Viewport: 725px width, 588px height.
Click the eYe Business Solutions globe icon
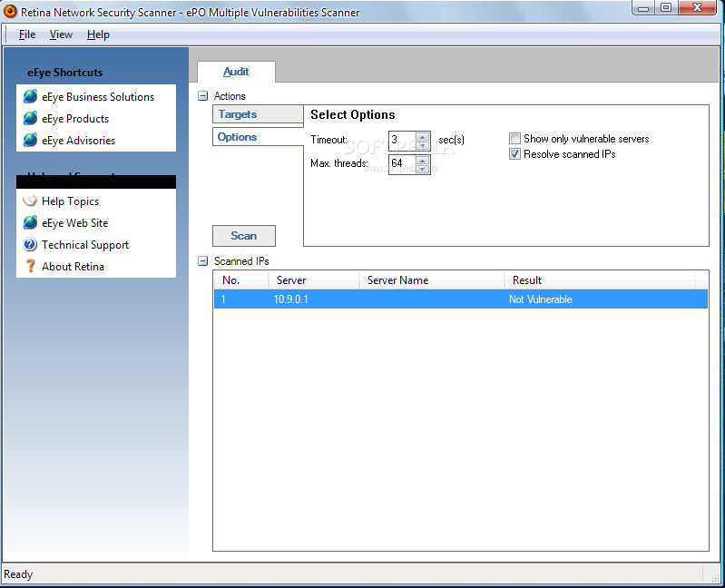coord(31,96)
